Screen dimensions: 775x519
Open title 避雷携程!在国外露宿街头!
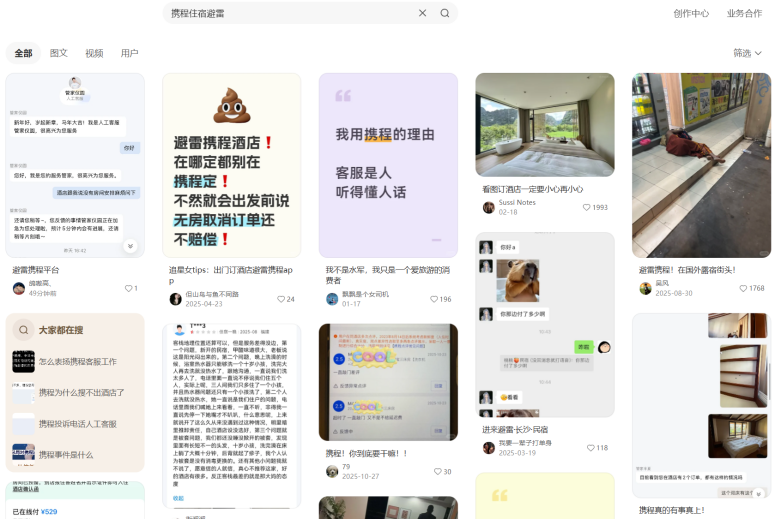[687, 270]
